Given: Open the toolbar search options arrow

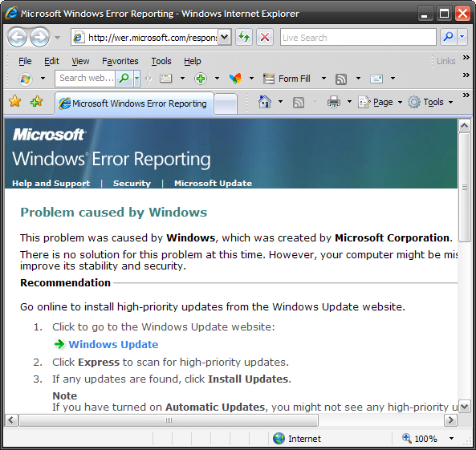Looking at the screenshot, I should [137, 79].
